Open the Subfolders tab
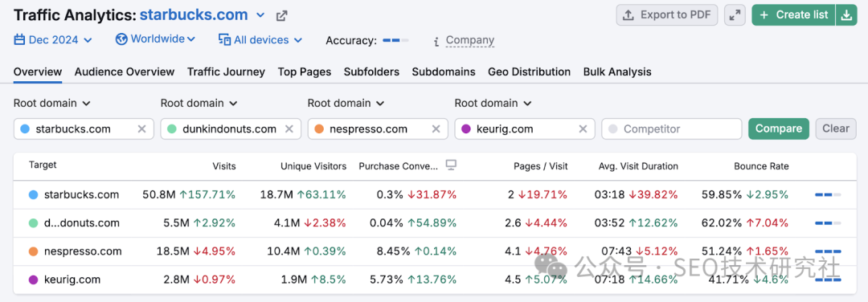 point(371,71)
